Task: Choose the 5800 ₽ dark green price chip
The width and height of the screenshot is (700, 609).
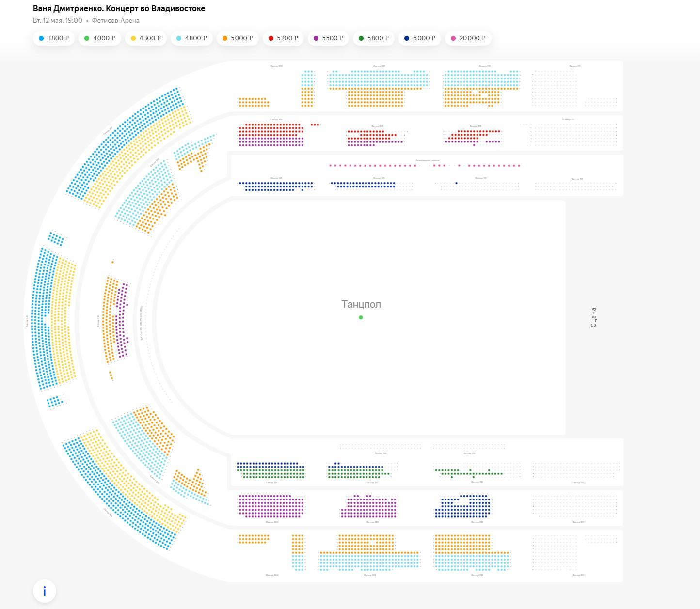Action: (374, 38)
